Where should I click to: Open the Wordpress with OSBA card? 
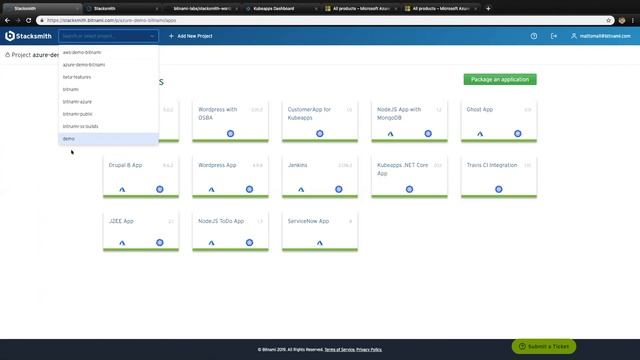230,121
